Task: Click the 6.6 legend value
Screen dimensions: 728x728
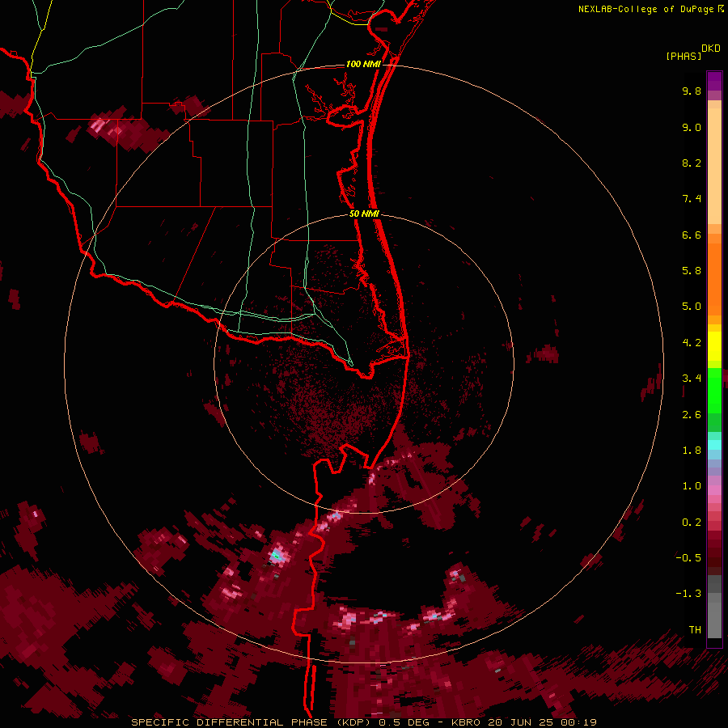Action: tap(692, 235)
